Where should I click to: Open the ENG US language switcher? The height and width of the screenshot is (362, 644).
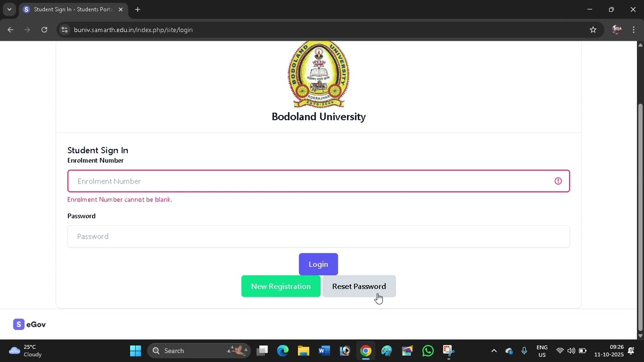(x=542, y=350)
